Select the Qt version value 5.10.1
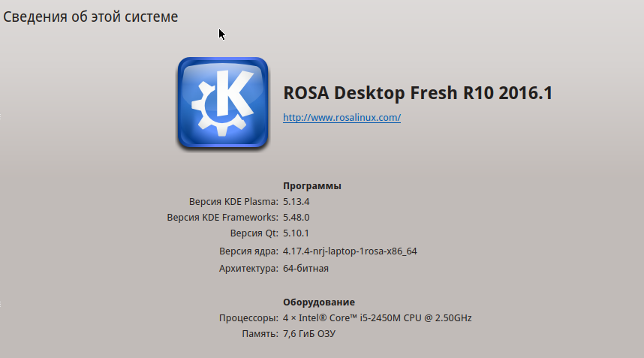Screen dimensions: 644x358 tap(296, 233)
